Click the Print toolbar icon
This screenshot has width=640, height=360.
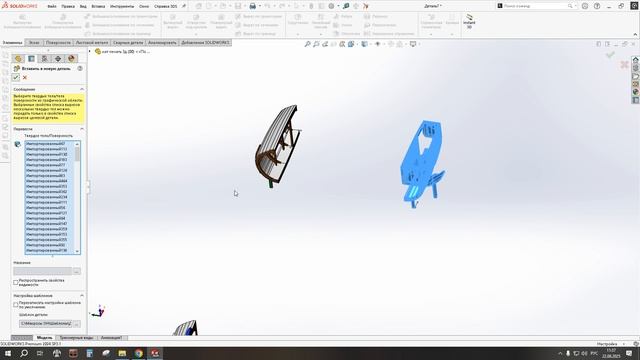point(253,6)
